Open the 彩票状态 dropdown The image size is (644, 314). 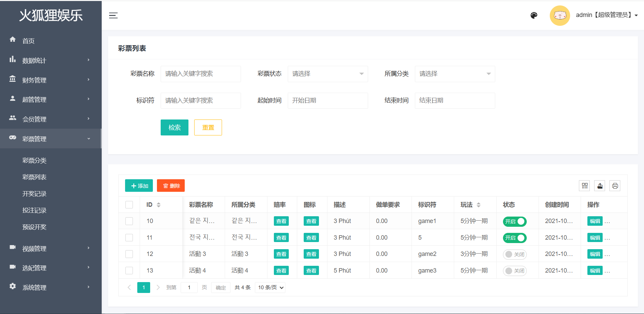coord(327,74)
